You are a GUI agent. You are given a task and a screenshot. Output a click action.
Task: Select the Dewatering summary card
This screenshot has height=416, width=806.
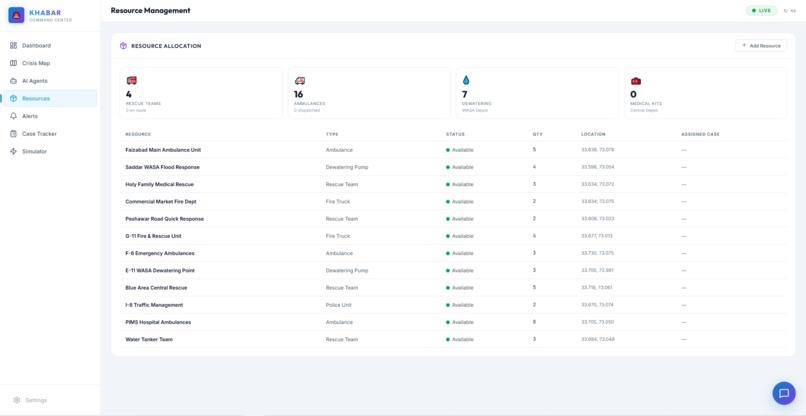pyautogui.click(x=538, y=93)
